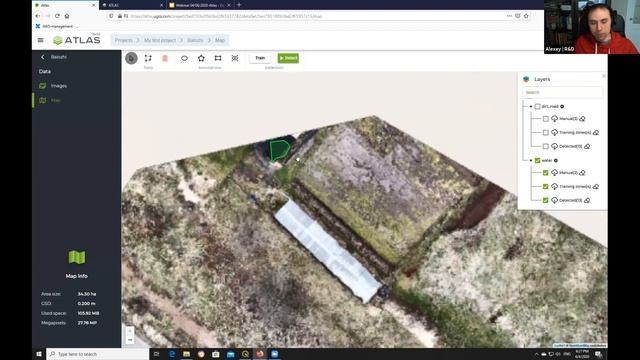Click the back arrow in the sidebar
640x360 pixels.
[x=42, y=57]
